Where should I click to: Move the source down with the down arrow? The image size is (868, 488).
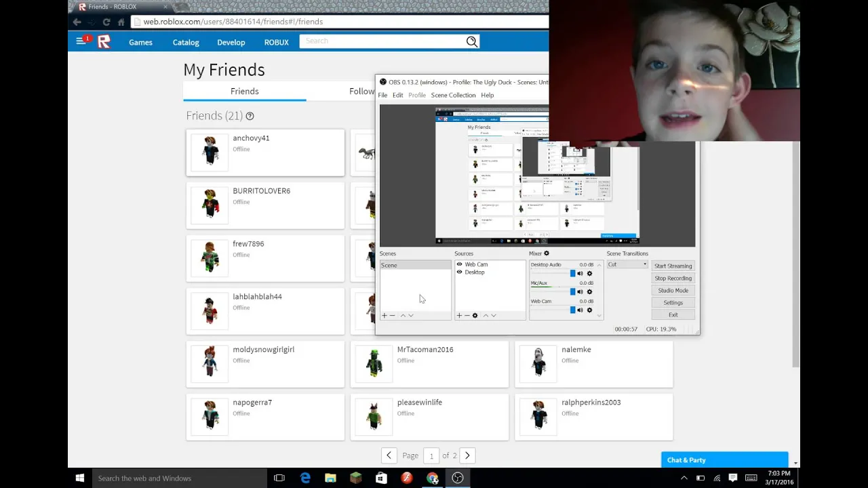pos(494,316)
